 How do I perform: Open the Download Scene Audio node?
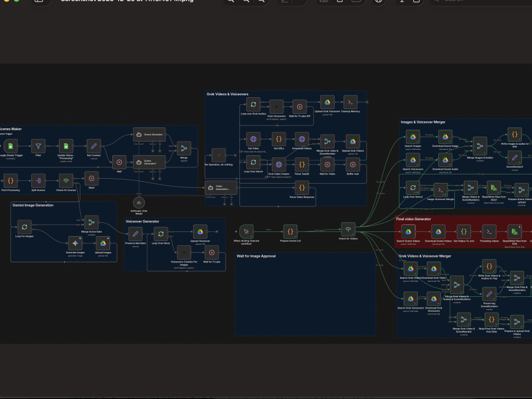445,160
